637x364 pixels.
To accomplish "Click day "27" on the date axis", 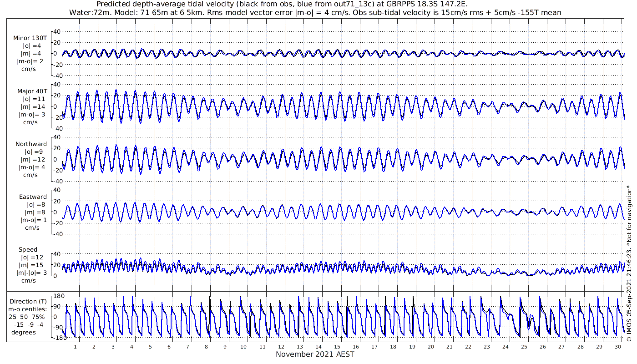I will pyautogui.click(x=561, y=347).
